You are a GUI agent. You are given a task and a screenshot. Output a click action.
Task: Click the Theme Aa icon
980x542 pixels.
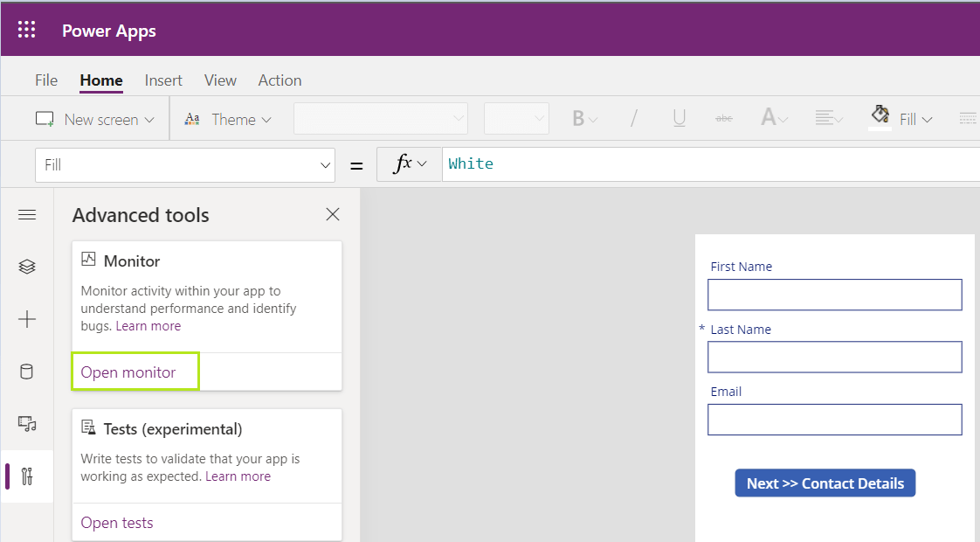[192, 119]
